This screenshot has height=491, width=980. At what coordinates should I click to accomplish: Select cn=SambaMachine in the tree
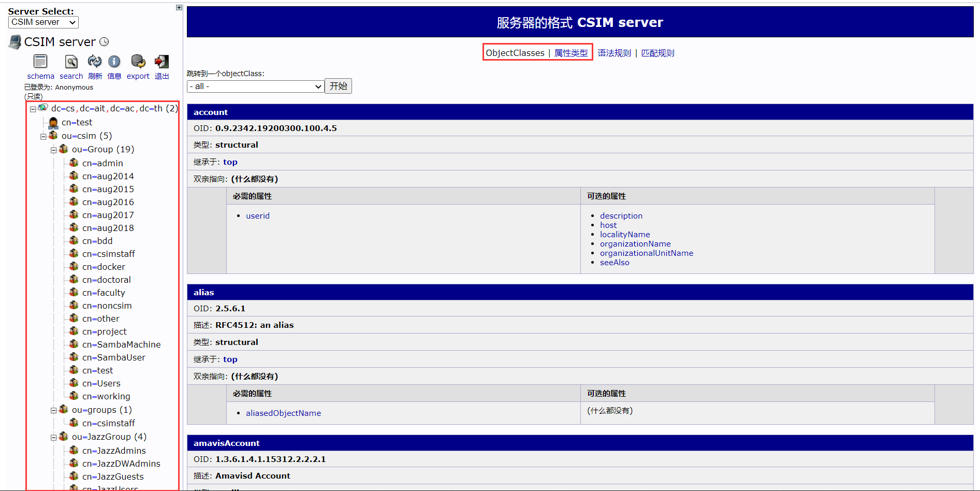coord(121,344)
